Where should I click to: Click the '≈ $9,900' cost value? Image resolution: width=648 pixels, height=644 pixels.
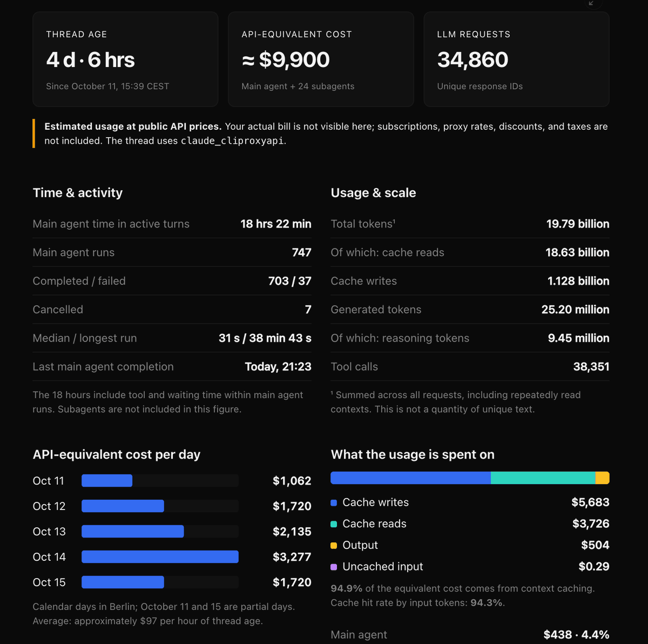point(286,60)
